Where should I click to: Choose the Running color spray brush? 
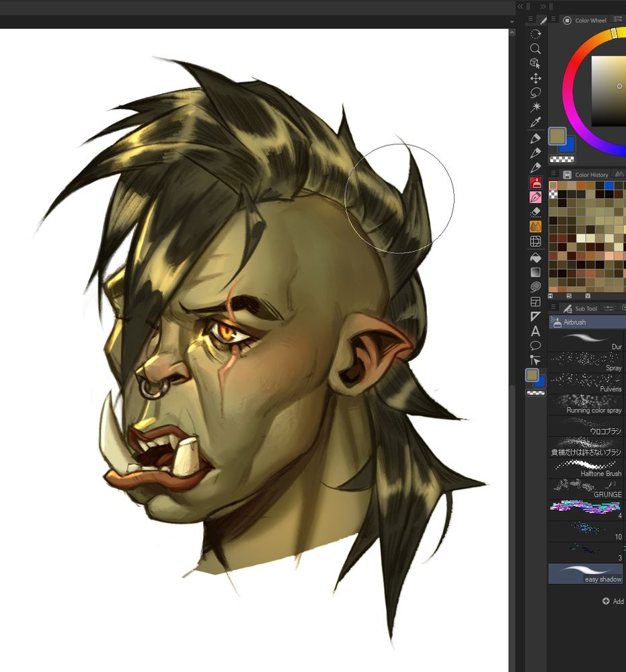pos(586,405)
